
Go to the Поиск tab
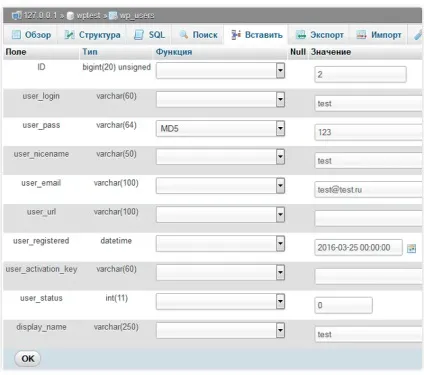[x=198, y=35]
